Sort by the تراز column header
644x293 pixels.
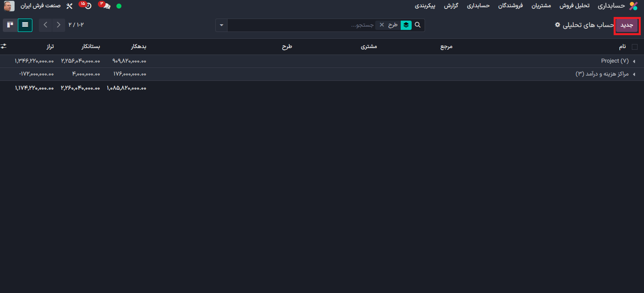(x=50, y=47)
